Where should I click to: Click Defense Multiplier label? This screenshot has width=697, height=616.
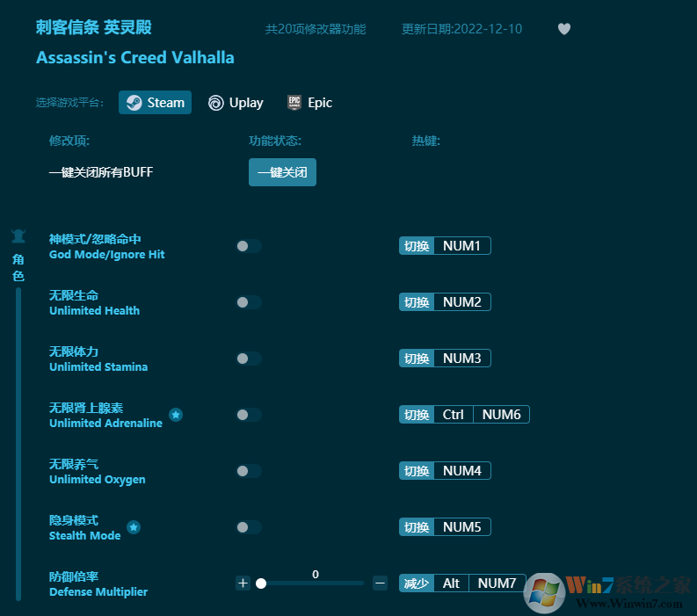[98, 592]
